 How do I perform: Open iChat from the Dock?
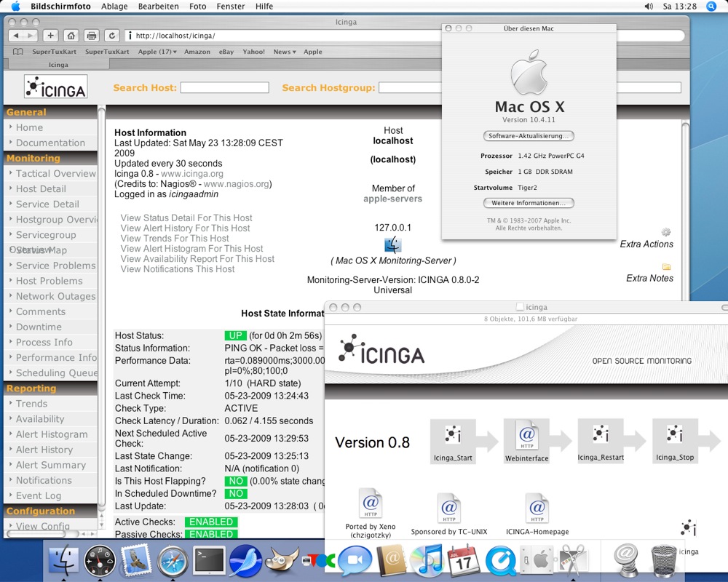355,560
